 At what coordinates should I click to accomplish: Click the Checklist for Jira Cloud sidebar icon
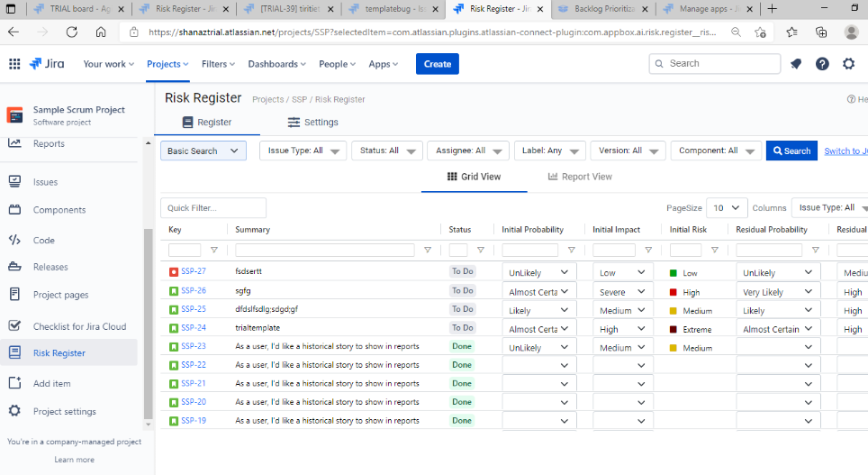click(14, 326)
